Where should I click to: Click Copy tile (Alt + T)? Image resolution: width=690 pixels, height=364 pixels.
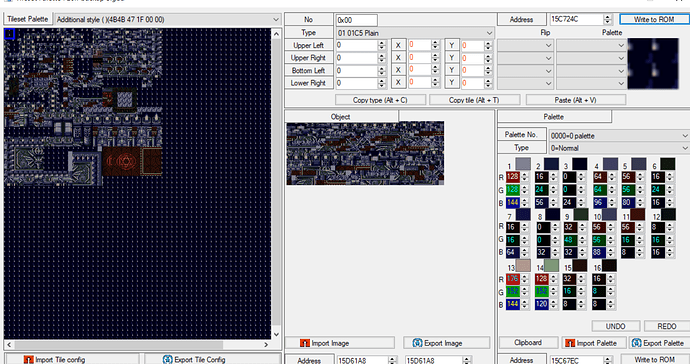474,100
